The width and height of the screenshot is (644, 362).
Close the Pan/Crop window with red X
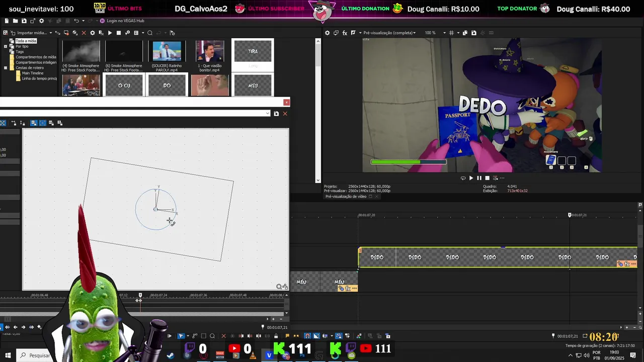[286, 102]
